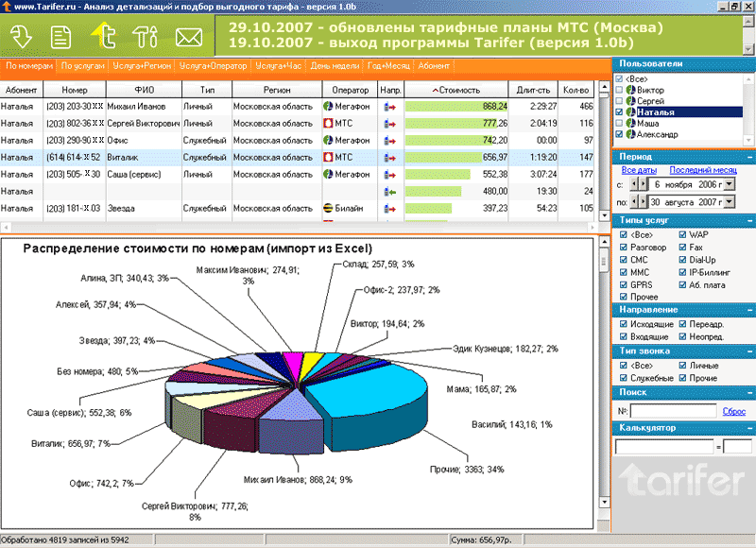Image resolution: width=756 pixels, height=548 pixels.
Task: Click the 'Ti' tariff info icon
Action: coord(145,36)
